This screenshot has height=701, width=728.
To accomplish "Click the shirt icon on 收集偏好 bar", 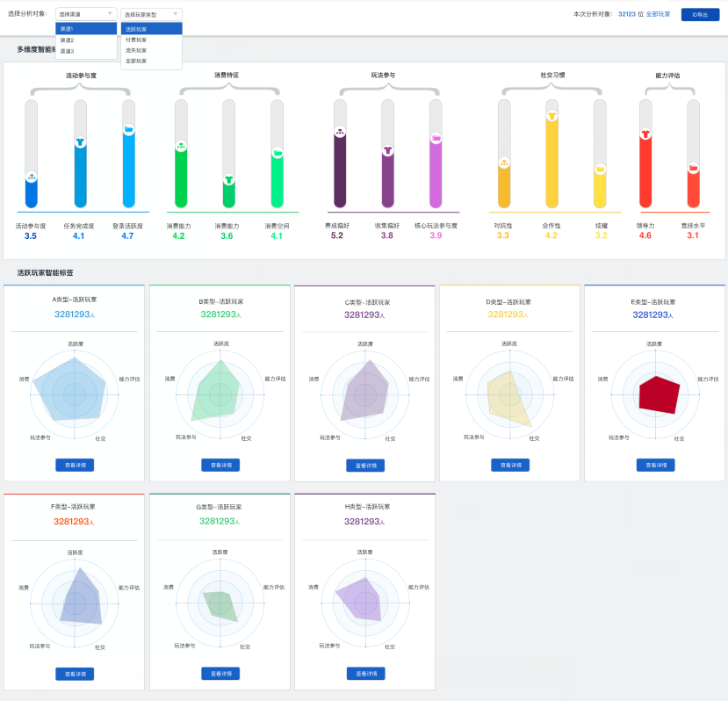I will pos(387,151).
